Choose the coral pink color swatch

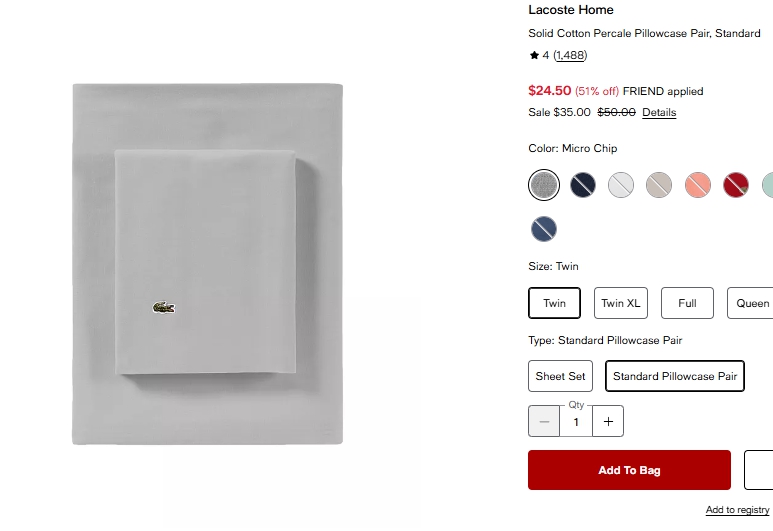pyautogui.click(x=698, y=185)
